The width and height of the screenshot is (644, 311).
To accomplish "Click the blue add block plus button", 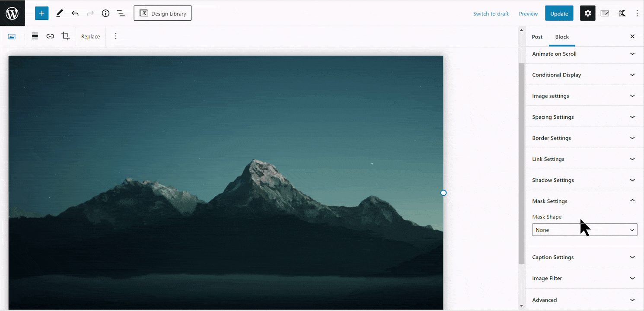I will tap(42, 13).
